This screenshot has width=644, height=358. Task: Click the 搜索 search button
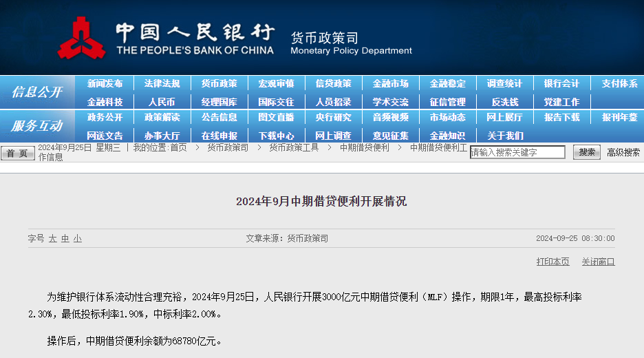(586, 152)
